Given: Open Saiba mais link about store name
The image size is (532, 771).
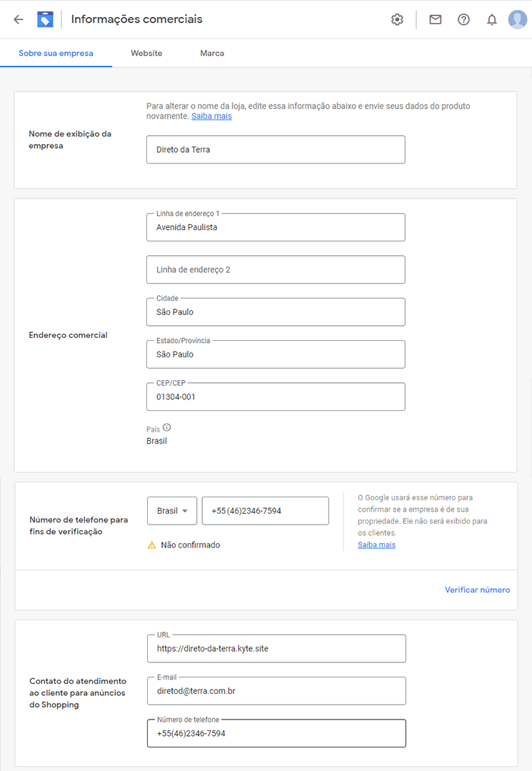Looking at the screenshot, I should click(211, 116).
